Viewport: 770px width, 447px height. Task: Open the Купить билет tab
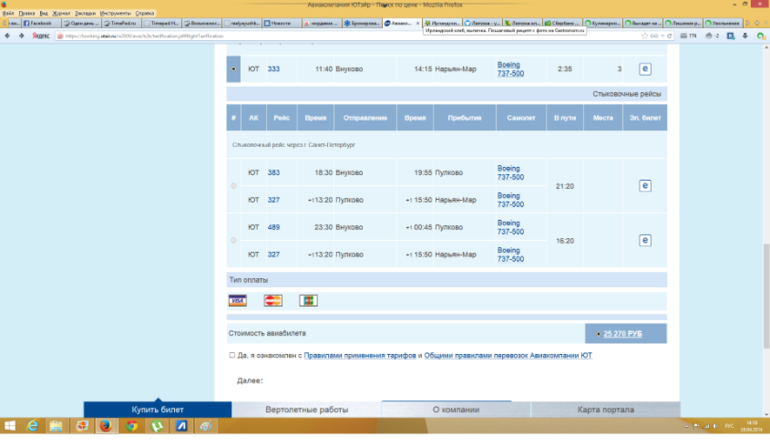coord(157,410)
